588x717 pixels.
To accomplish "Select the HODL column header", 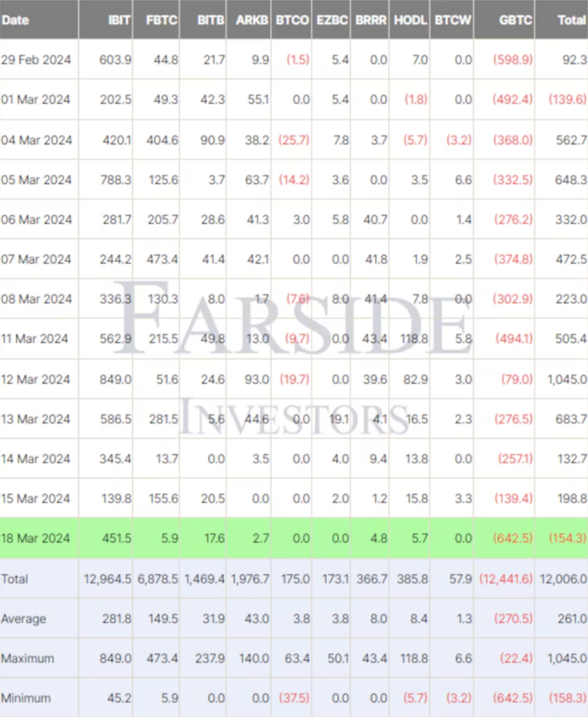I will [410, 20].
